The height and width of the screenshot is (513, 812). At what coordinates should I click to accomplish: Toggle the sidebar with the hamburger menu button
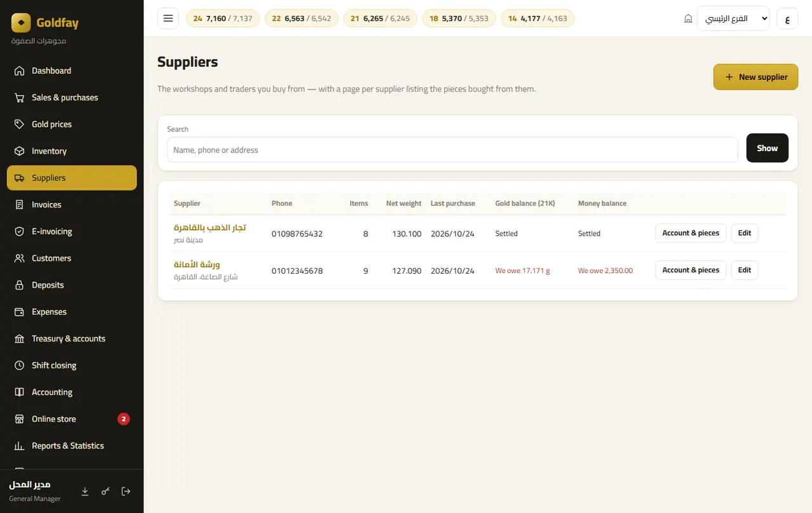[168, 18]
